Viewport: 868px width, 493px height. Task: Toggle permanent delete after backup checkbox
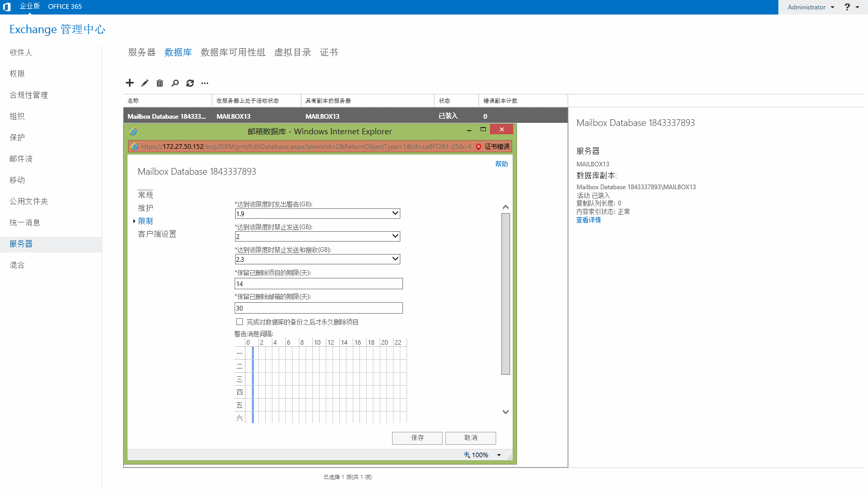coord(240,322)
